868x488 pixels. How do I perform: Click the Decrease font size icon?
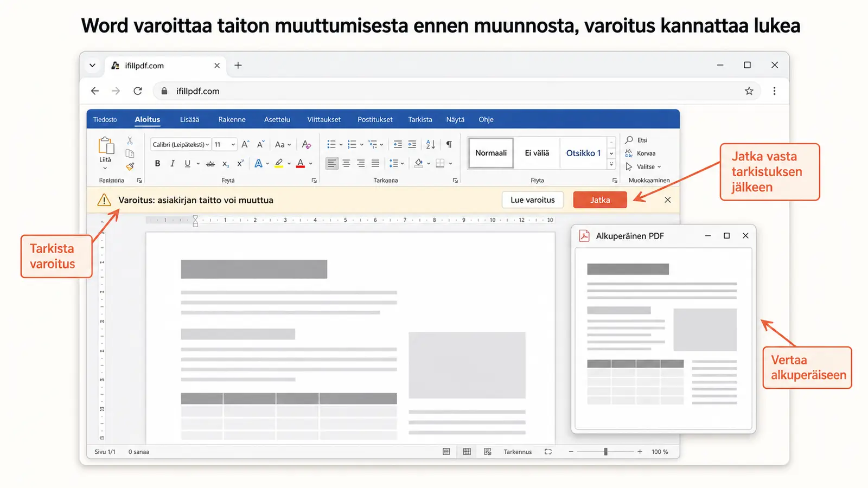pyautogui.click(x=260, y=144)
